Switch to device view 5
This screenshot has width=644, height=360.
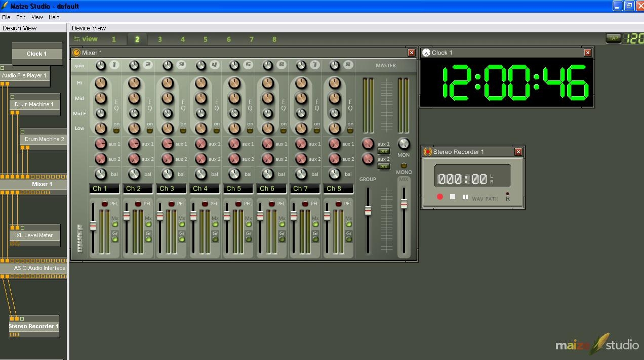tap(206, 39)
